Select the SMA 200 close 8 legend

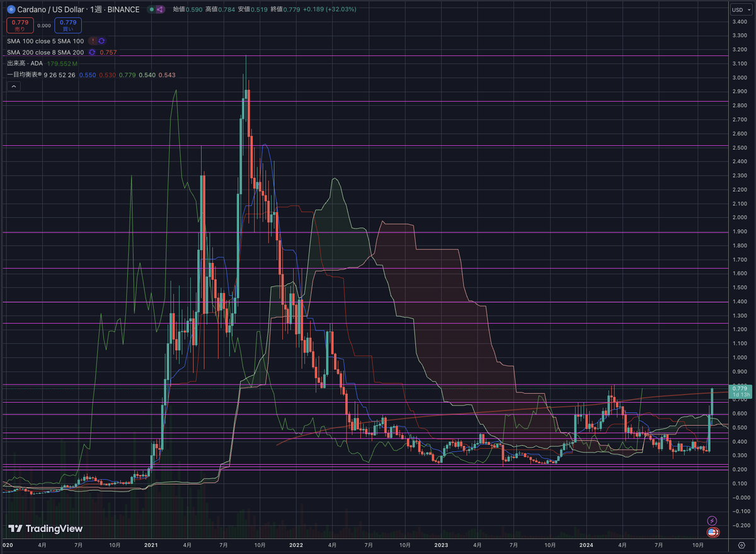[45, 52]
